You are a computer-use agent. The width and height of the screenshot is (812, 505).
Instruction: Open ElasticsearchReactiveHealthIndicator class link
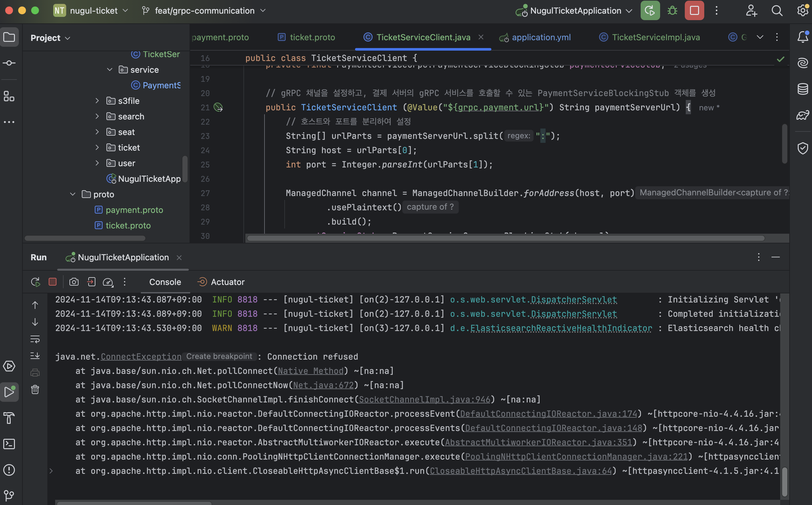[561, 328]
